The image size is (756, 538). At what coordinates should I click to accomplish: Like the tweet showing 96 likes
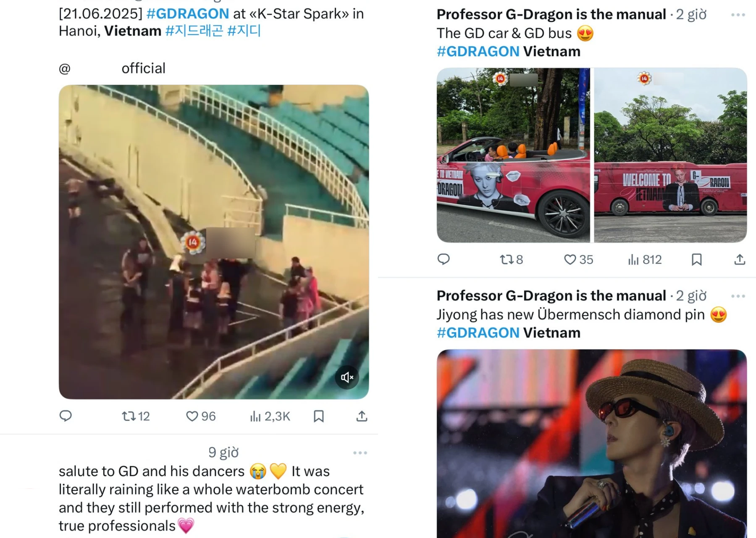[x=201, y=416]
